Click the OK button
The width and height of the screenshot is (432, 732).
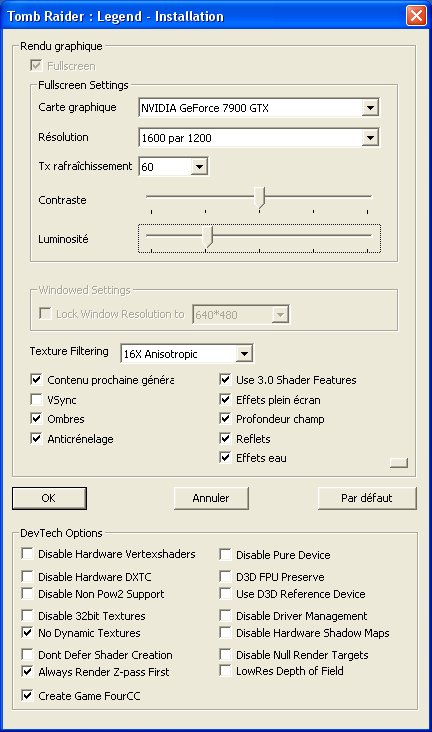pos(49,498)
